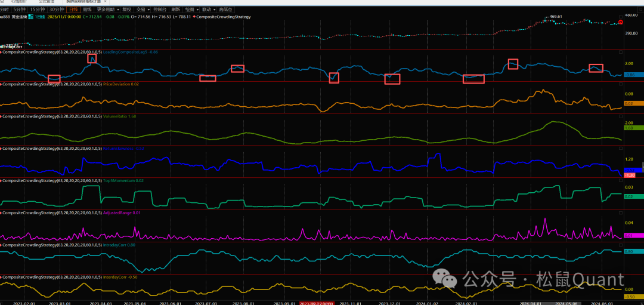Switch to the 公式管理 tab
This screenshot has height=305, width=644.
pos(48,2)
